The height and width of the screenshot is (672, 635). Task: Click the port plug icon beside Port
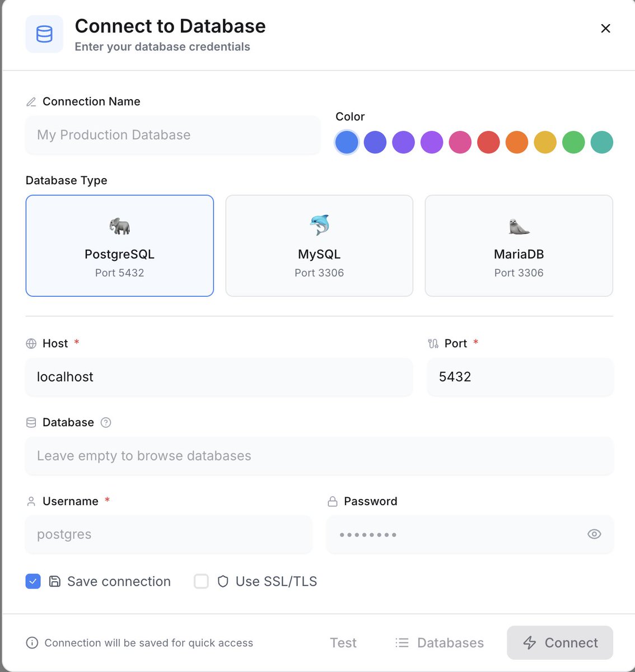pos(433,344)
